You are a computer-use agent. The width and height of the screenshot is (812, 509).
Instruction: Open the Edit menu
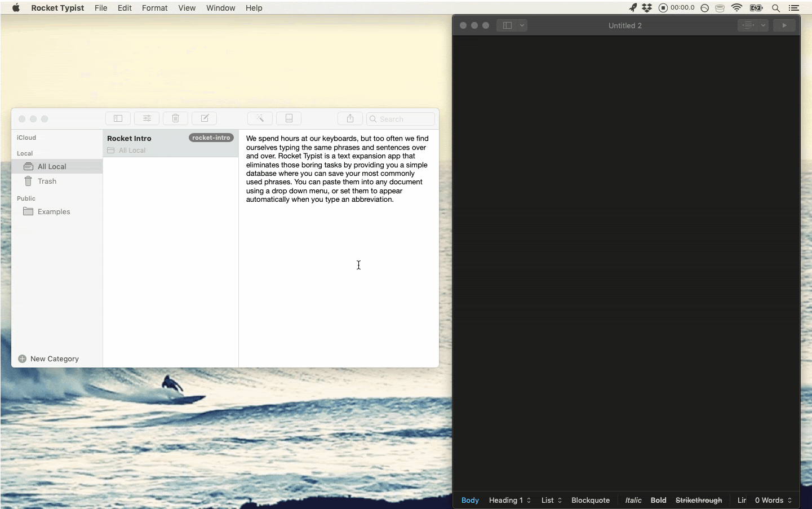pos(125,8)
